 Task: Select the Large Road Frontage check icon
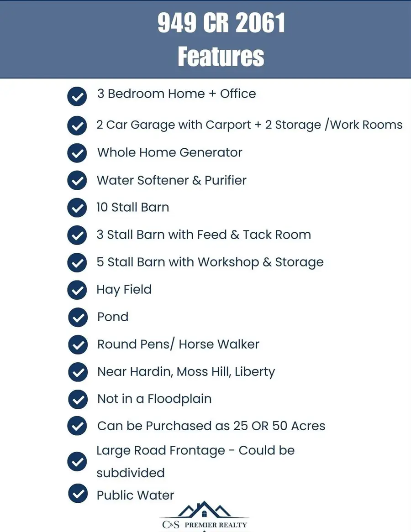pos(77,462)
